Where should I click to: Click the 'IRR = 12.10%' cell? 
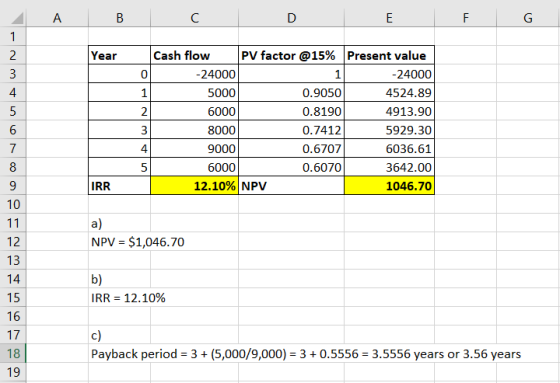tap(128, 298)
